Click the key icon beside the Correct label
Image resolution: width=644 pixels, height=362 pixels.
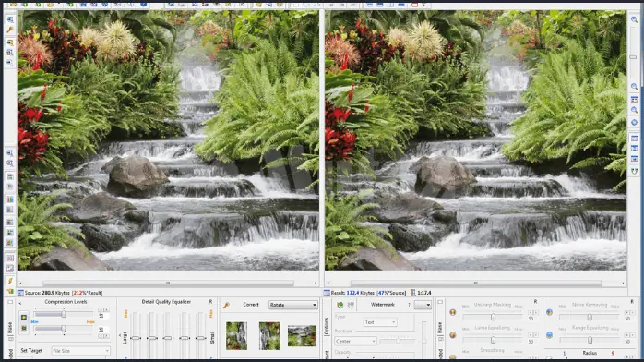point(226,306)
